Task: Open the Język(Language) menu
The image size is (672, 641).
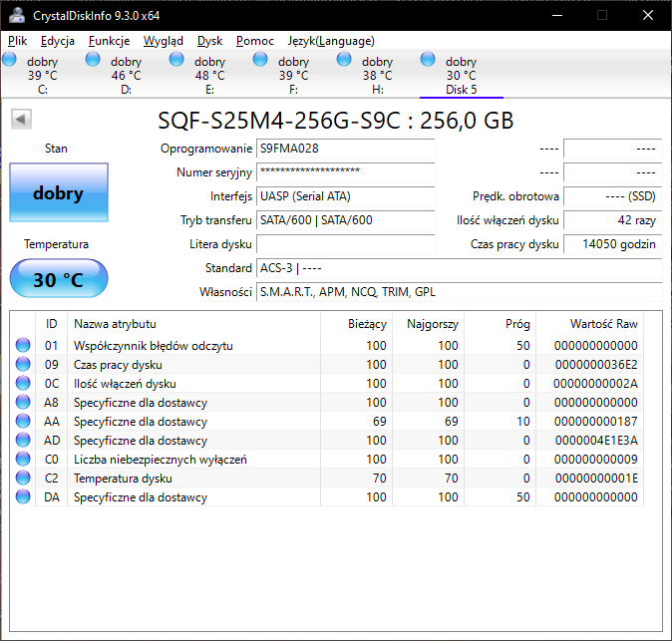Action: tap(331, 41)
